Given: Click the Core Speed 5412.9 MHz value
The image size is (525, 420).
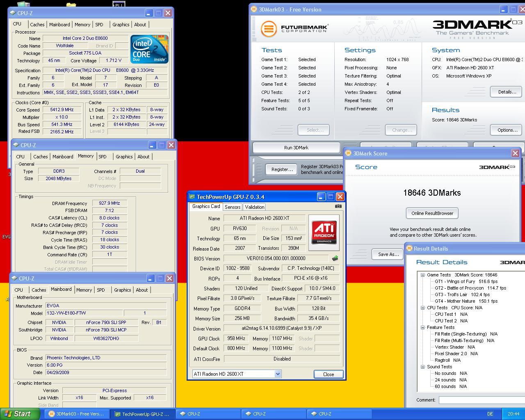Looking at the screenshot, I should click(62, 110).
